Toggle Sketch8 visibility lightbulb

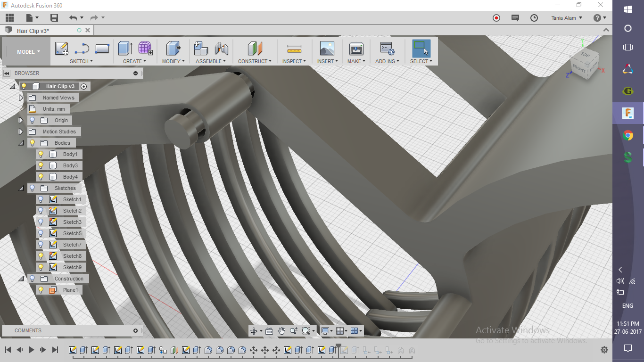pos(41,256)
